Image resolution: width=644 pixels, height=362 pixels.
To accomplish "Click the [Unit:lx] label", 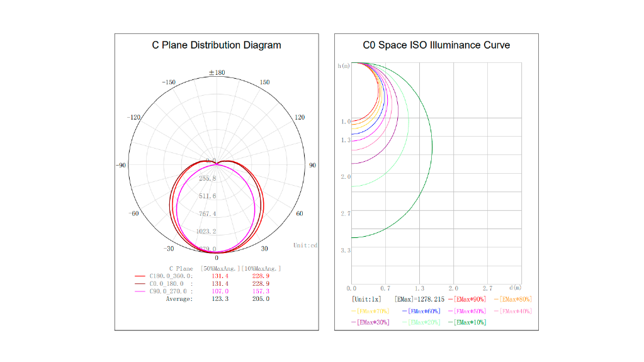I will [366, 299].
